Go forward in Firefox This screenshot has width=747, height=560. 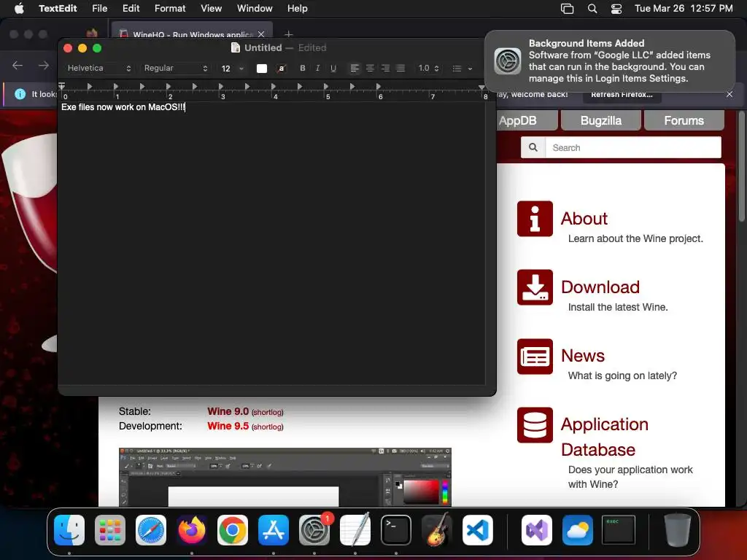[43, 65]
